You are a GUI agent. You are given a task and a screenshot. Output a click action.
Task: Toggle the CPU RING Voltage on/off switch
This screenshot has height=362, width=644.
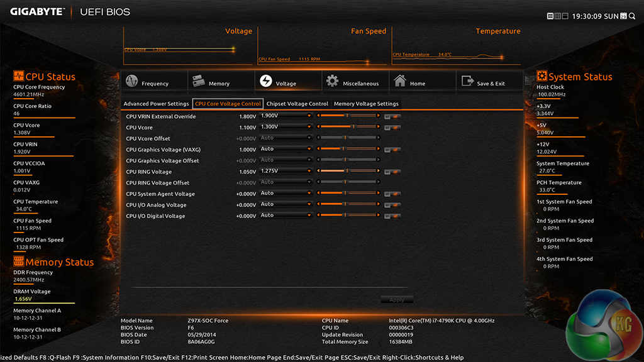393,172
